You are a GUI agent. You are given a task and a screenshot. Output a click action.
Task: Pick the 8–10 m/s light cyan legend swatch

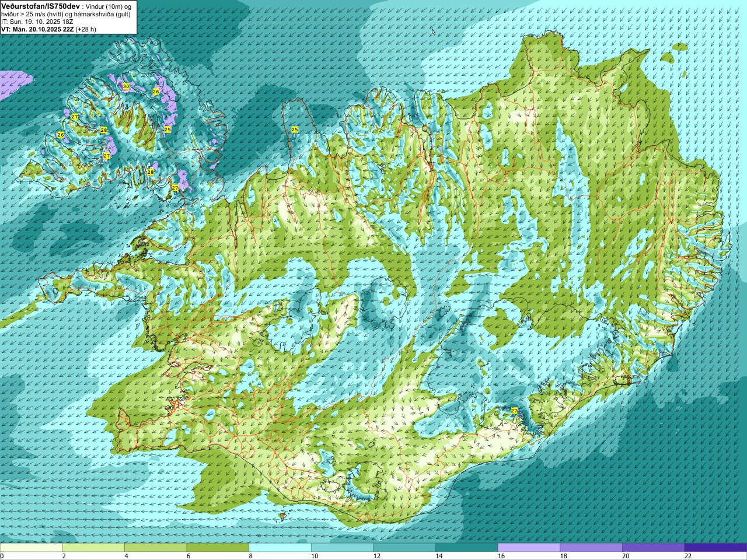pos(280,548)
